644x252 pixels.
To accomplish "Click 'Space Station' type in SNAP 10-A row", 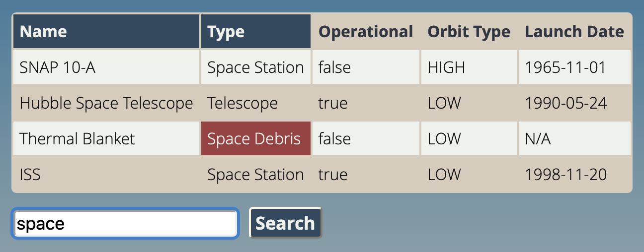I will (x=256, y=67).
